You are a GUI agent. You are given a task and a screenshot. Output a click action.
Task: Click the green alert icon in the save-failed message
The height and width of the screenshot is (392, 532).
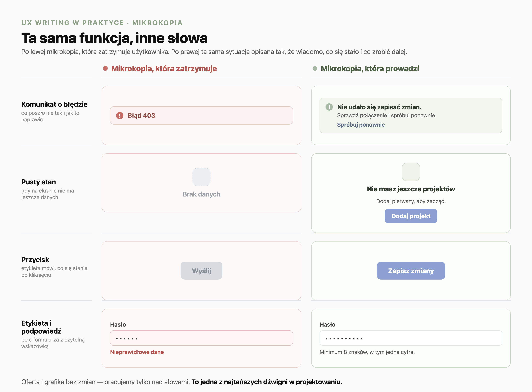click(329, 107)
